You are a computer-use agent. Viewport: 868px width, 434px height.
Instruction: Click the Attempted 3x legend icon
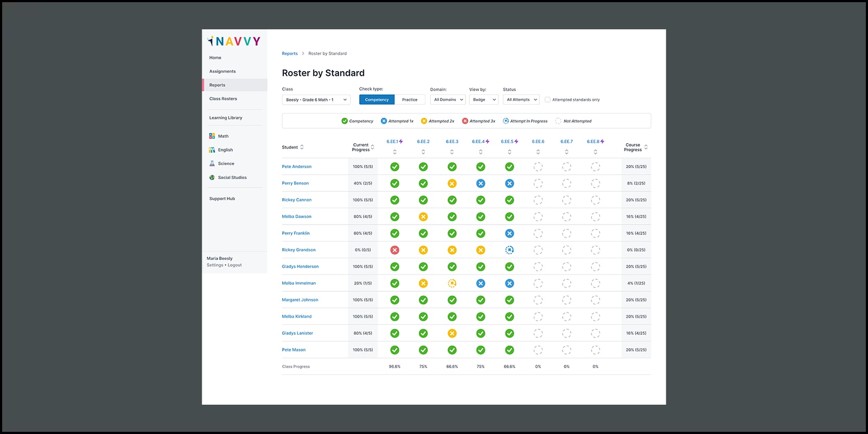(x=465, y=121)
